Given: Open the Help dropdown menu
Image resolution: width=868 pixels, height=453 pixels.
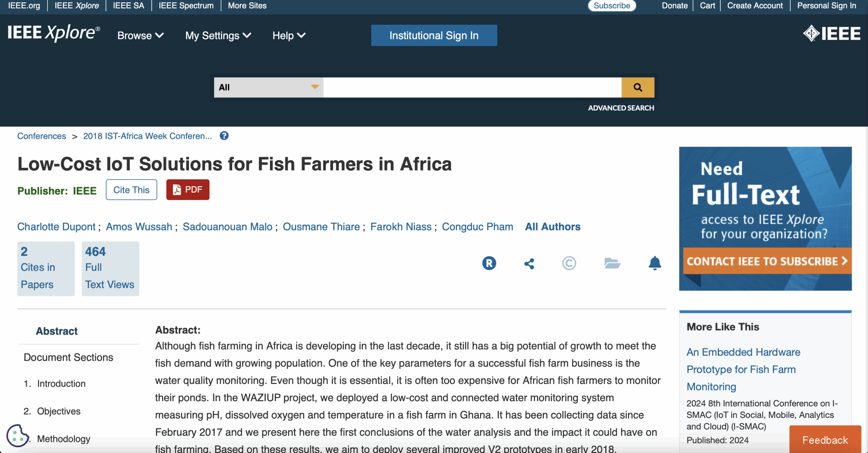Looking at the screenshot, I should (x=289, y=36).
